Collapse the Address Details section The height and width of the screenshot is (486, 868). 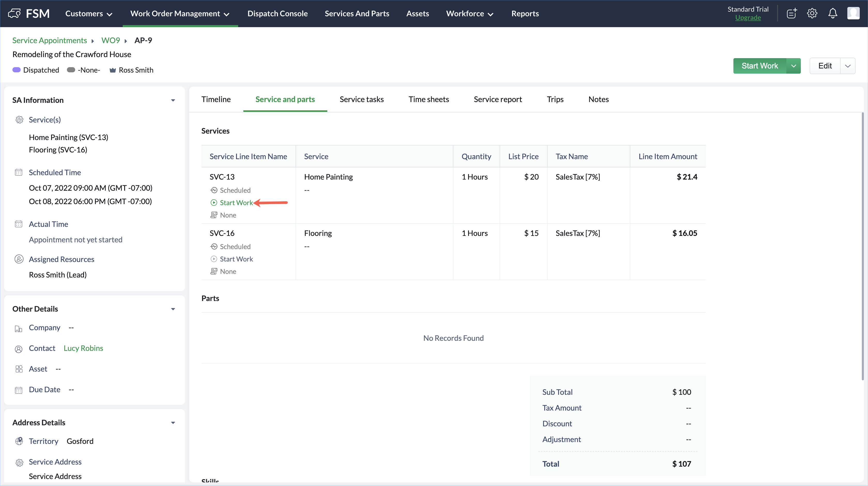(x=173, y=423)
